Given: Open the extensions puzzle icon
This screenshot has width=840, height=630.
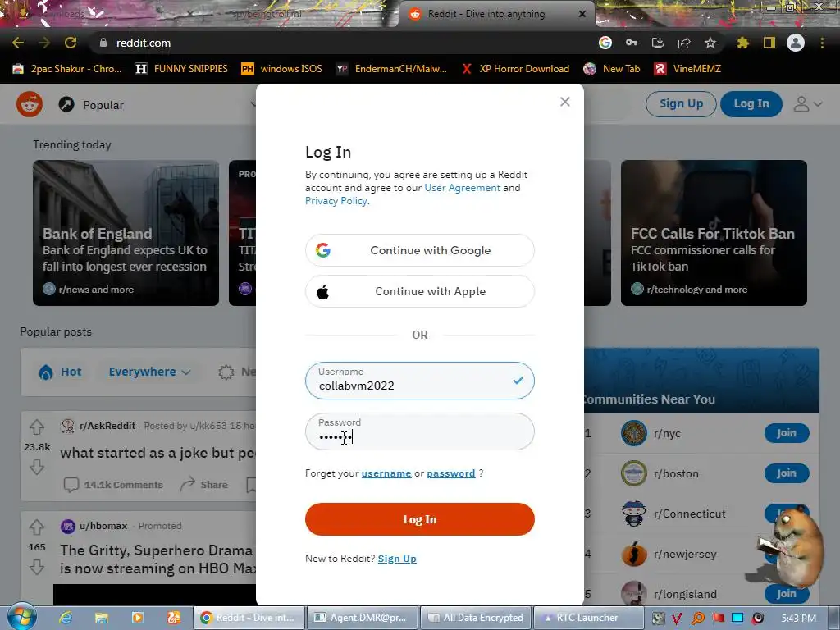Looking at the screenshot, I should pyautogui.click(x=743, y=43).
